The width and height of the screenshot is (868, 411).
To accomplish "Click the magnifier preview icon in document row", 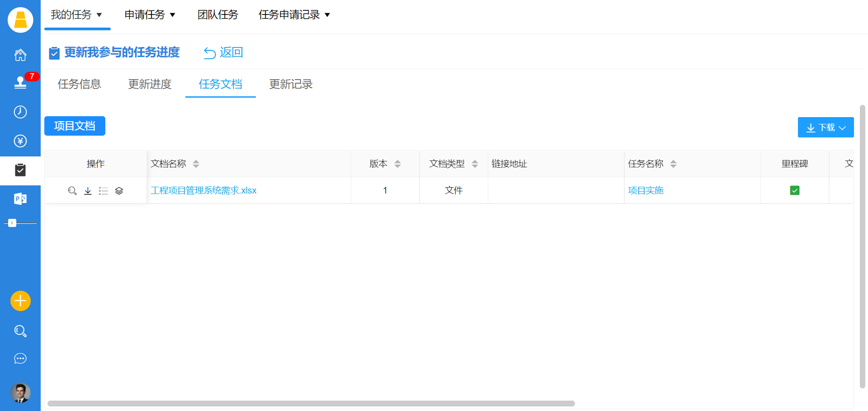I will click(72, 191).
